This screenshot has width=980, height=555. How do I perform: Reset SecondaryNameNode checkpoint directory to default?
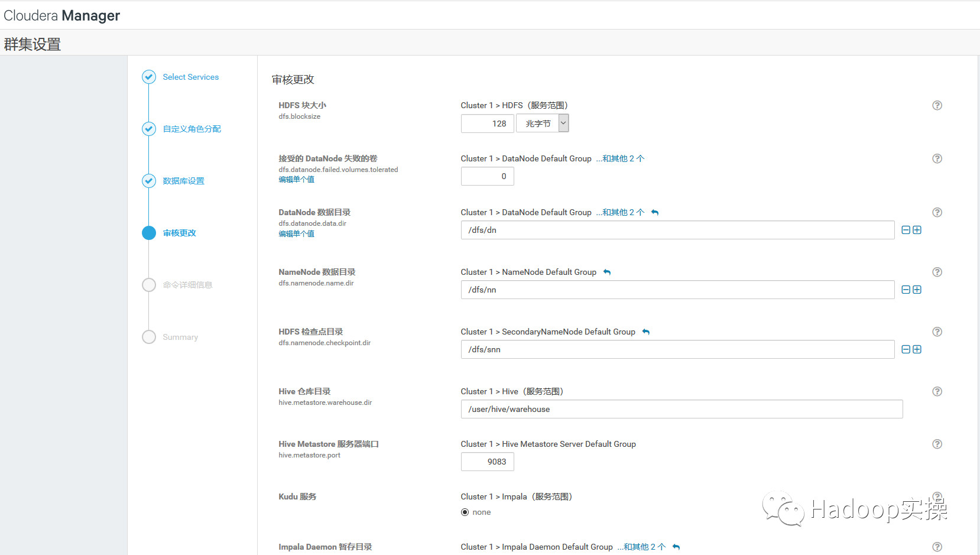[646, 332]
